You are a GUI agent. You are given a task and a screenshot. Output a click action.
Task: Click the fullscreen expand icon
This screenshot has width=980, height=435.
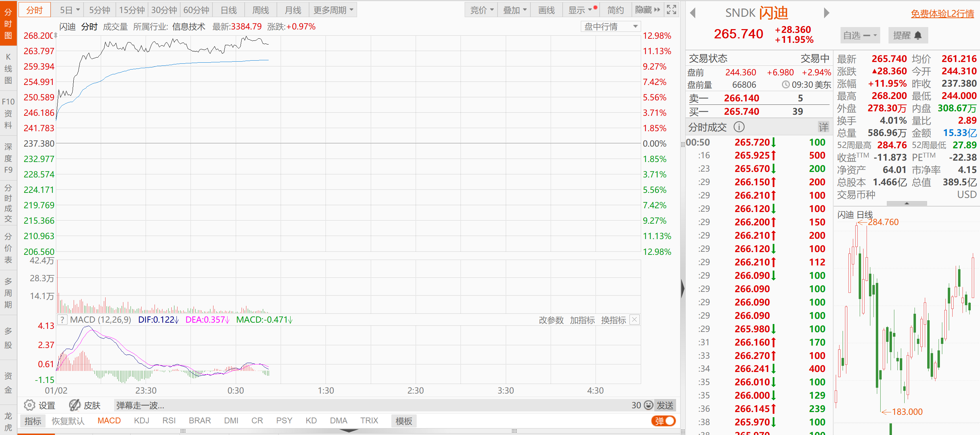coord(672,10)
